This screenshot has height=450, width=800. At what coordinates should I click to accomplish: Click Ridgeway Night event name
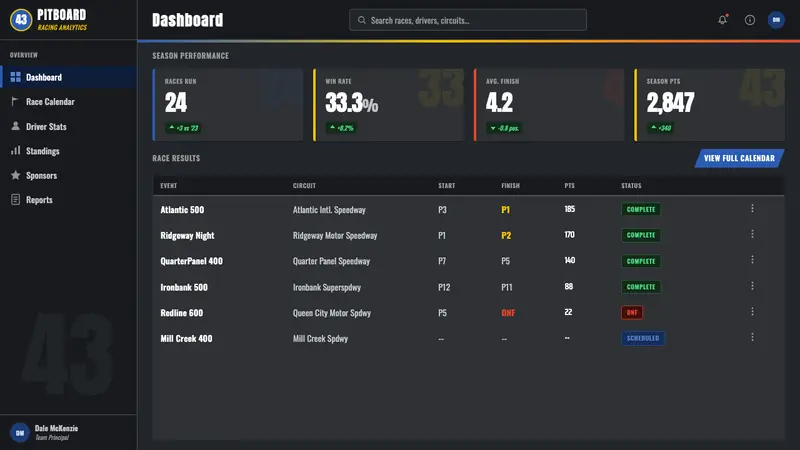tap(187, 236)
